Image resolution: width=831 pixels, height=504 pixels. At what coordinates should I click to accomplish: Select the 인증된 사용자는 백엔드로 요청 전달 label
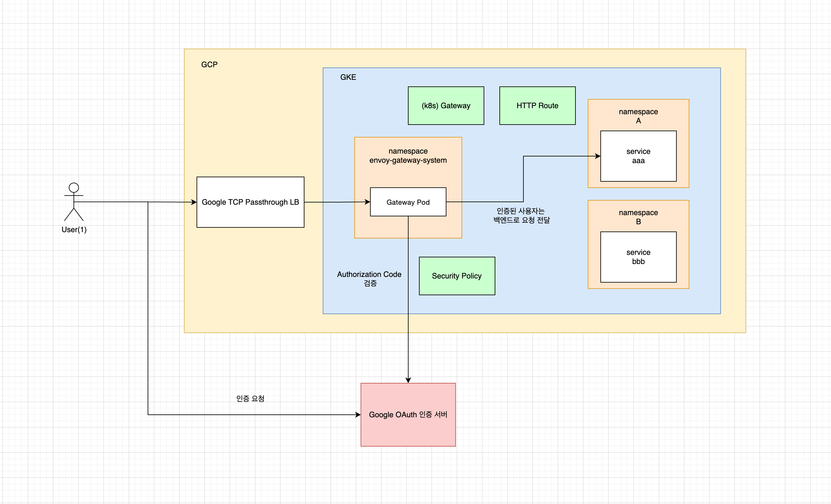[x=521, y=215]
